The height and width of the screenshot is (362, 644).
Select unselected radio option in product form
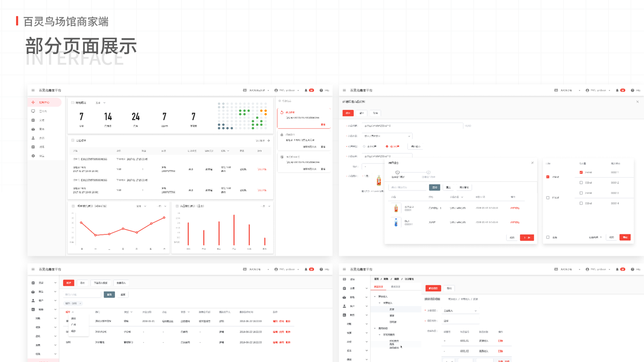tap(364, 147)
